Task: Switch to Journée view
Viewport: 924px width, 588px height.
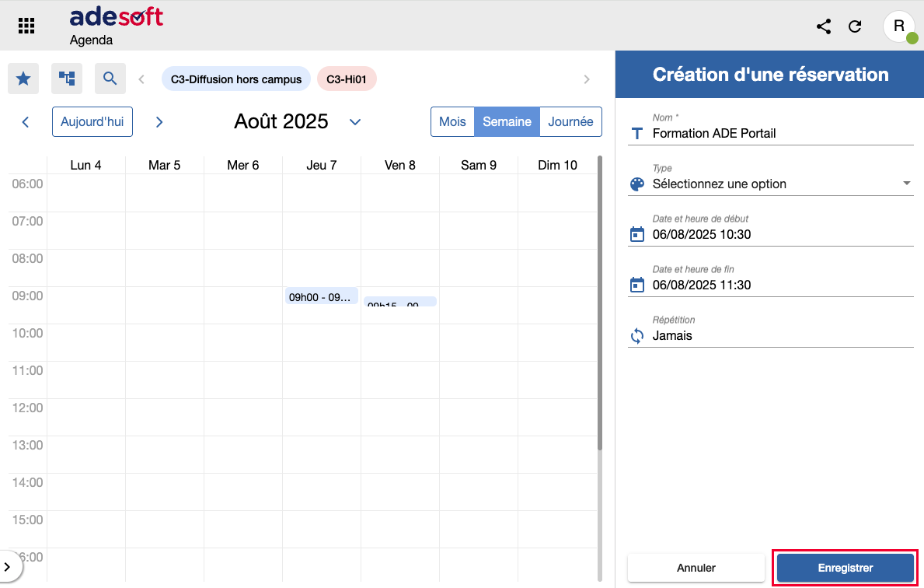Action: coord(570,122)
